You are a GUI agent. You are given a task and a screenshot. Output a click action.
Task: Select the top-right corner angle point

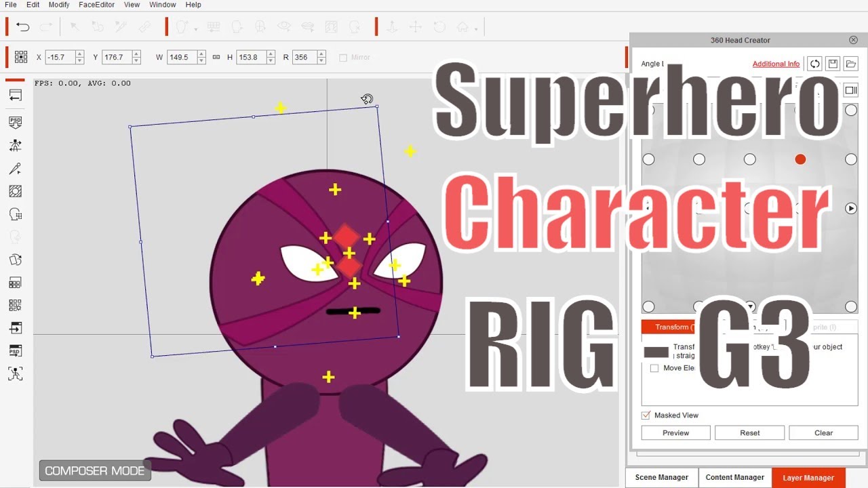(851, 110)
